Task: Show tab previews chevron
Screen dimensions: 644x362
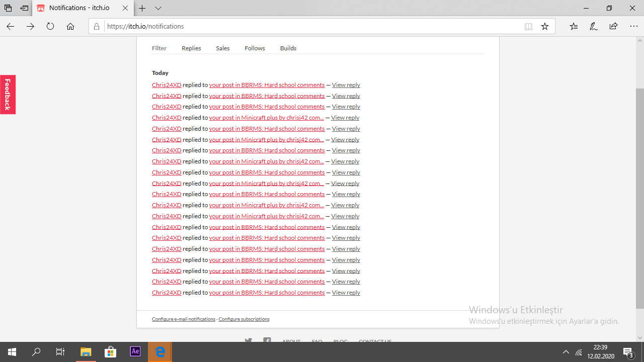Action: point(158,8)
